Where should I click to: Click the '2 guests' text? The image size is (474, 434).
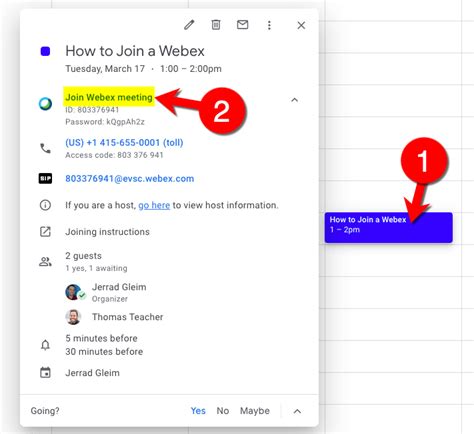(83, 256)
